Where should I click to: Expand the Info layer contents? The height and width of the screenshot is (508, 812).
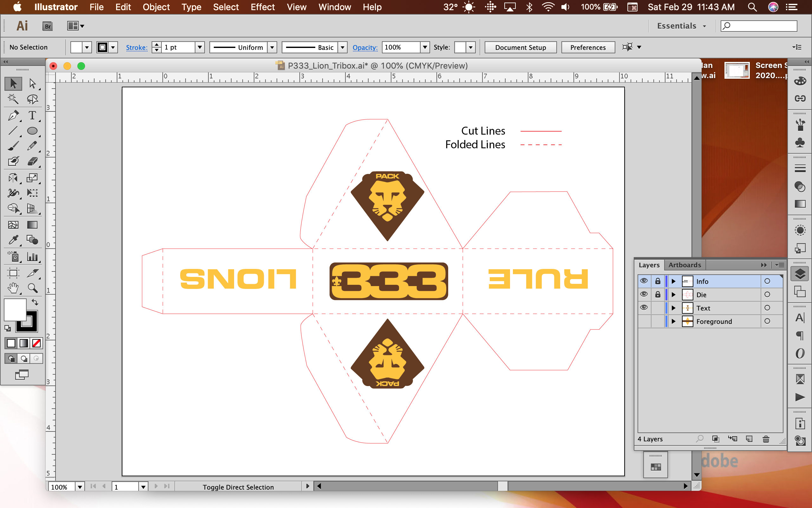(673, 281)
